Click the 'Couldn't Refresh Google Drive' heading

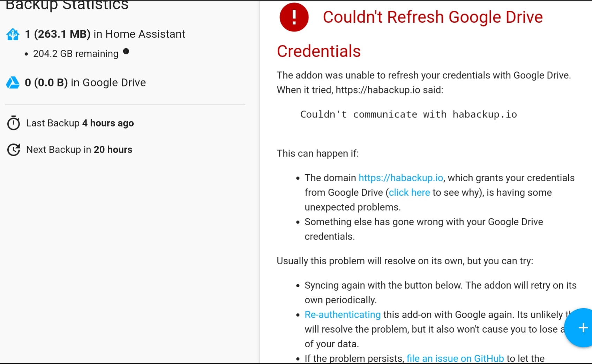(433, 17)
